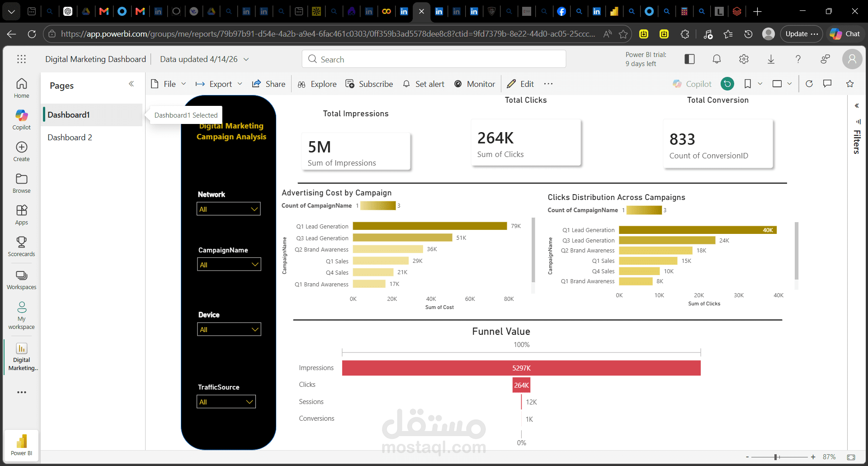
Task: Select the Digital Marketing report icon
Action: point(21,348)
